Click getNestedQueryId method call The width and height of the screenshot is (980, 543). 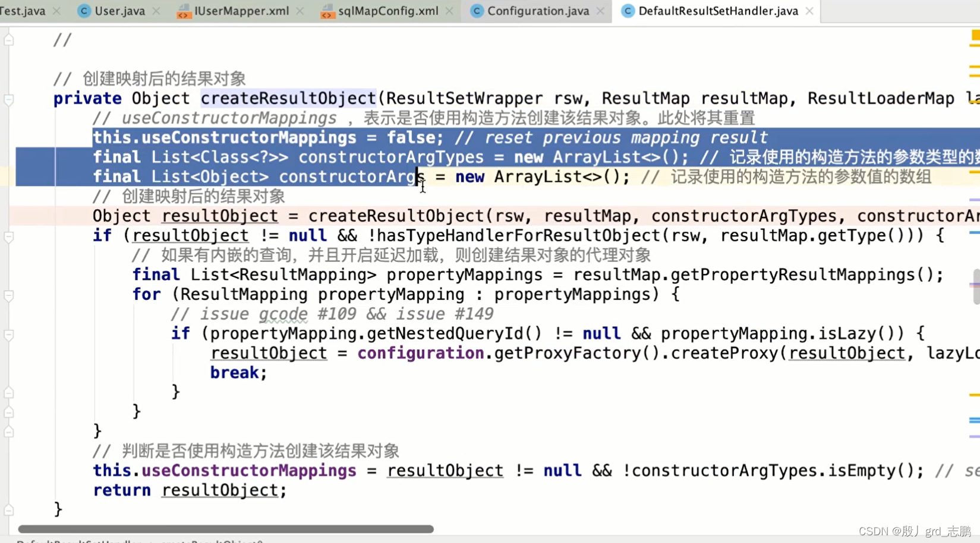[445, 333]
